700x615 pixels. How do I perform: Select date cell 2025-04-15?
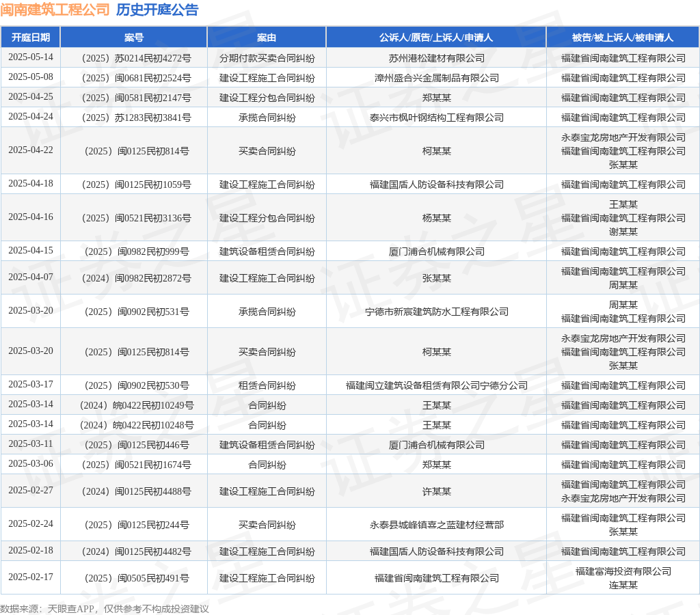pos(30,250)
